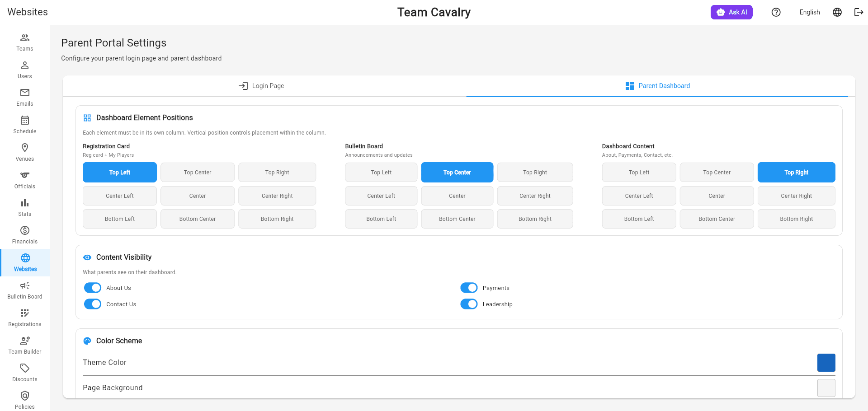Click the language globe icon in header
This screenshot has height=411, width=868.
[837, 12]
